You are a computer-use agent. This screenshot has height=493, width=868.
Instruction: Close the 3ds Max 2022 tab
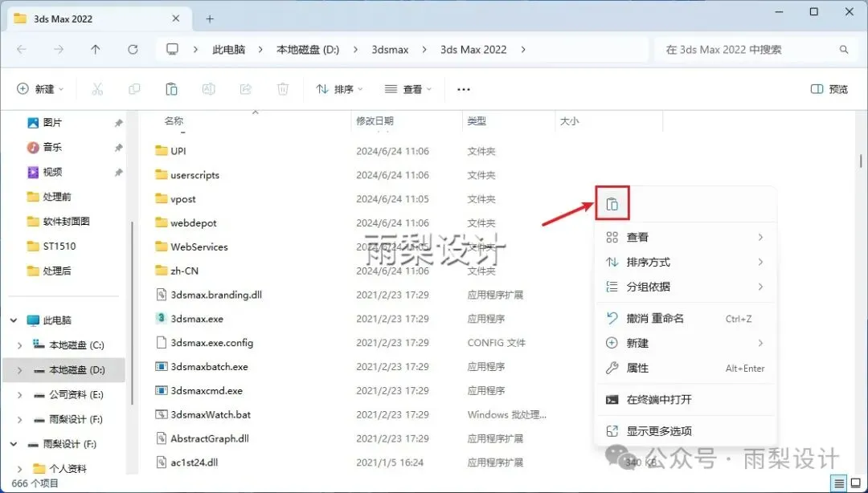[175, 18]
